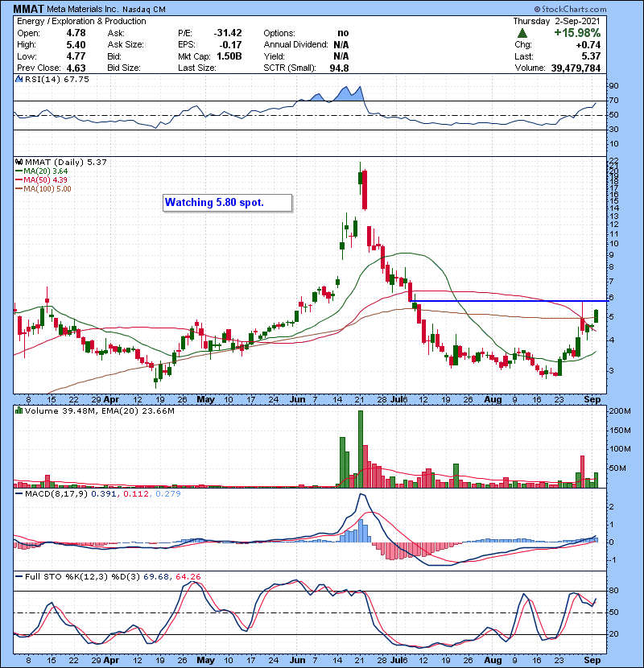The width and height of the screenshot is (644, 668).
Task: Click May on the price chart date axis
Action: click(205, 400)
